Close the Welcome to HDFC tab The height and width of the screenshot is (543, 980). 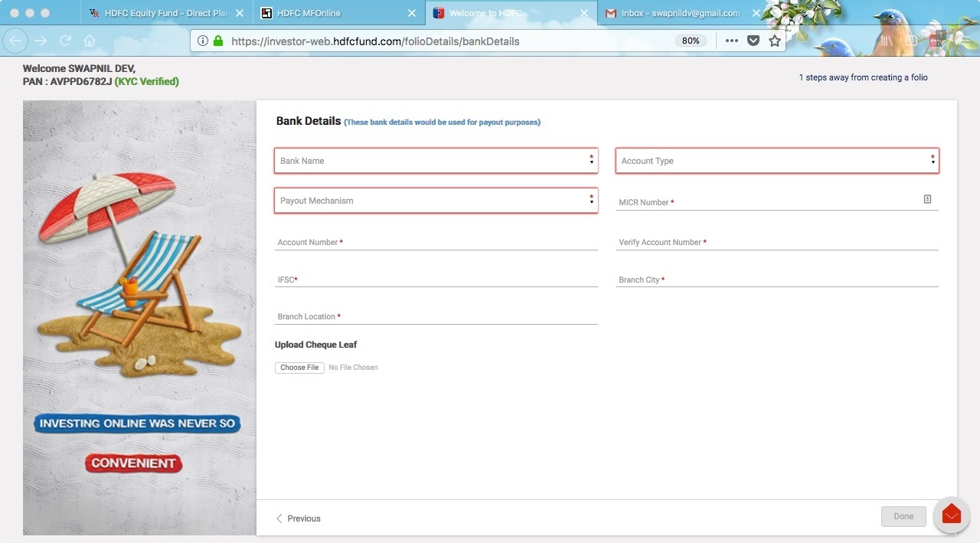pos(584,13)
